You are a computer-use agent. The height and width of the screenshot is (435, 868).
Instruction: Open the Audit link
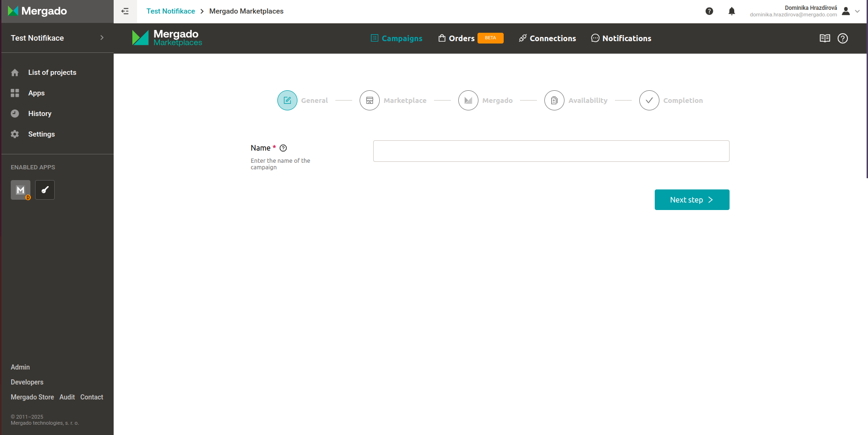click(67, 397)
